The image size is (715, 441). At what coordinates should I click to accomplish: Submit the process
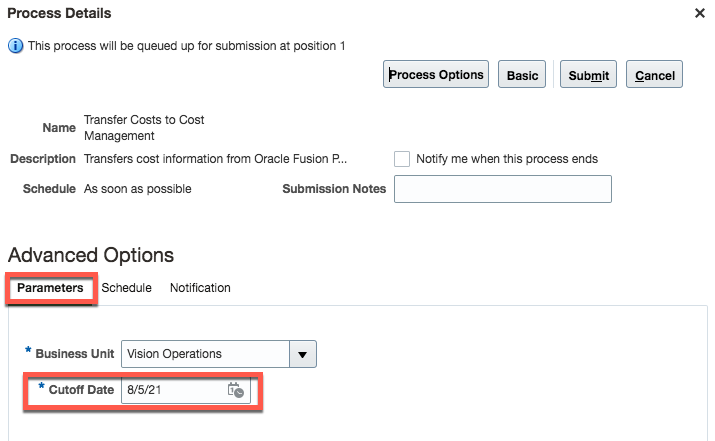coord(588,75)
